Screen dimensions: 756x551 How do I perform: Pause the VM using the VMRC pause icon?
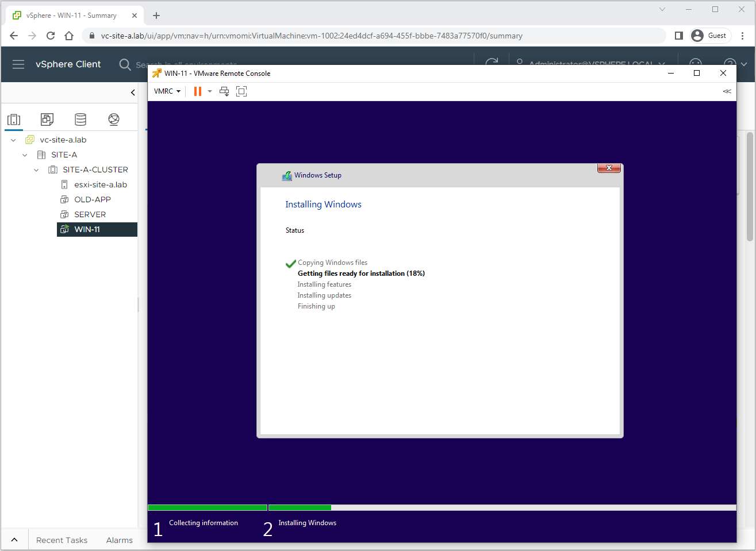tap(197, 91)
